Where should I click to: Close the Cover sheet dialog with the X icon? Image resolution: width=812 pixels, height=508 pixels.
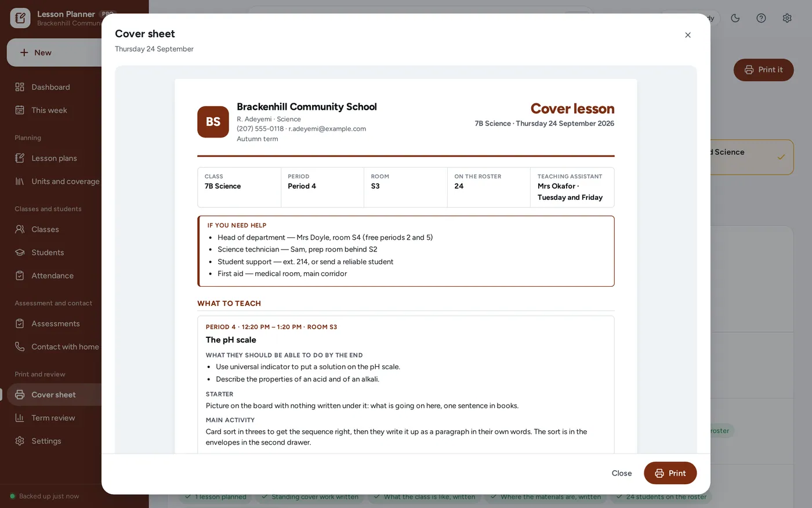coord(688,35)
